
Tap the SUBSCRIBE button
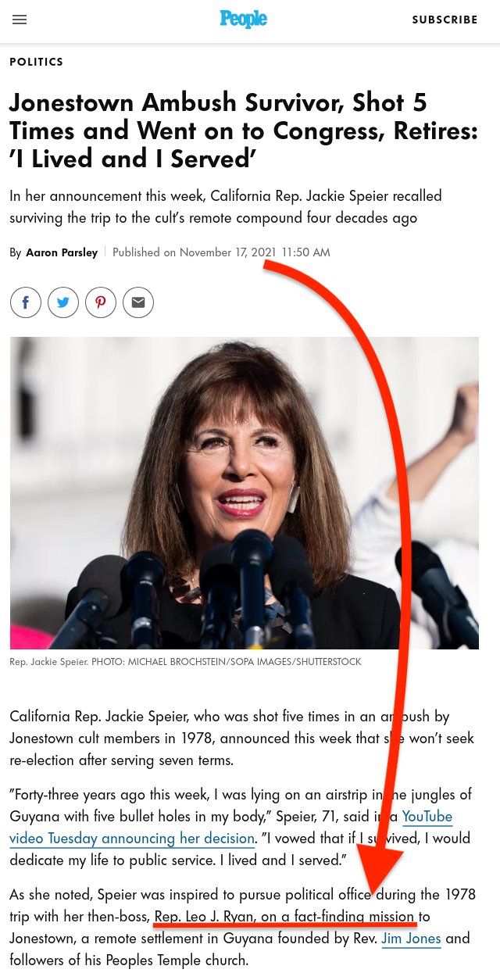pos(445,20)
